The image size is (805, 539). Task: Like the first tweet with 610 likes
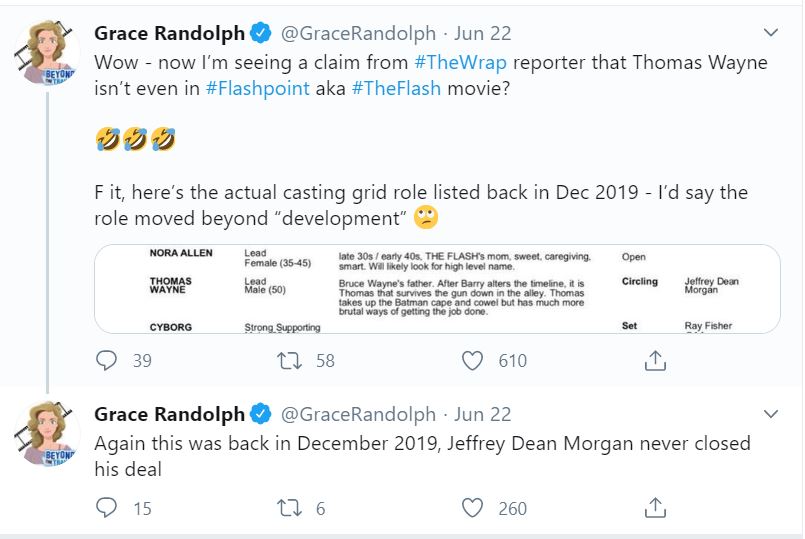pos(472,360)
